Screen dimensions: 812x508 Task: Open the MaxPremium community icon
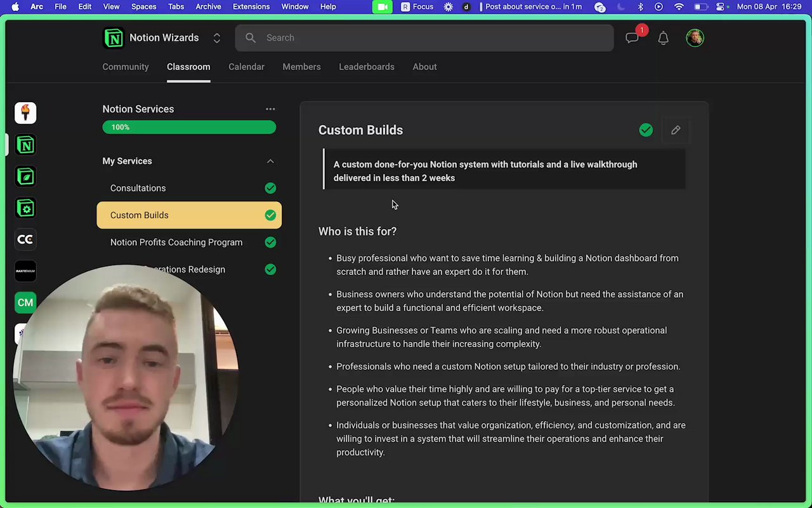click(25, 271)
